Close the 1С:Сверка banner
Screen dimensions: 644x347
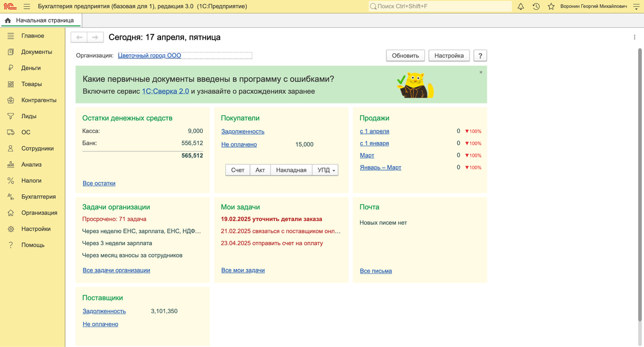(x=481, y=72)
